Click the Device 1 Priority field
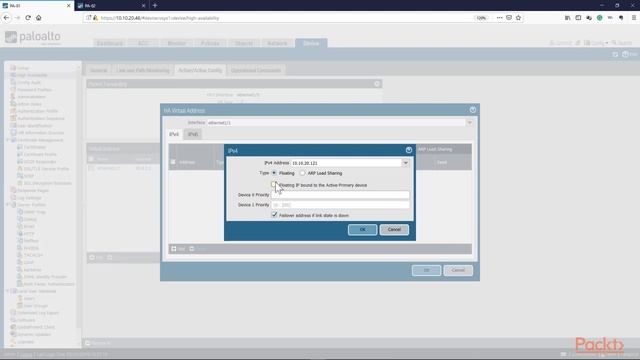 tap(340, 205)
